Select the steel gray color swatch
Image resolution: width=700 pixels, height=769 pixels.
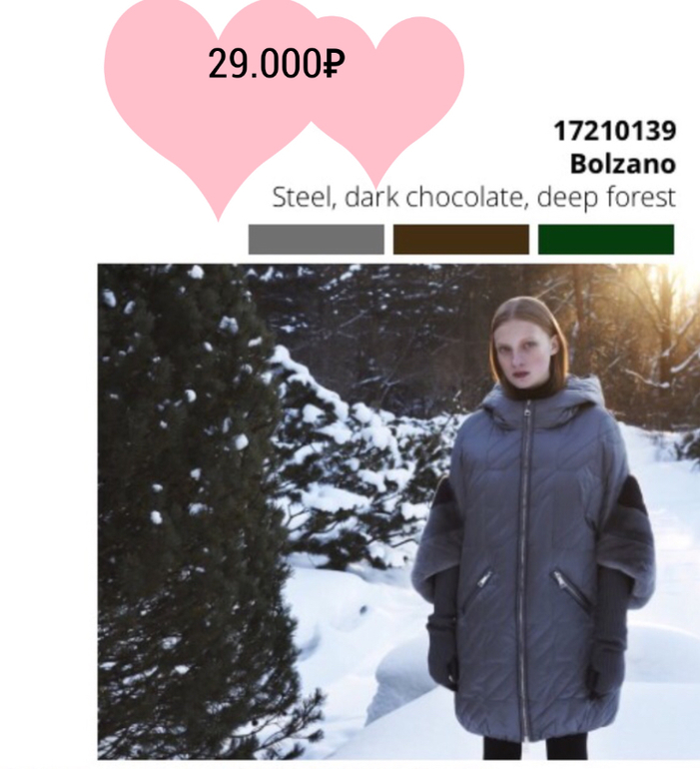(317, 240)
